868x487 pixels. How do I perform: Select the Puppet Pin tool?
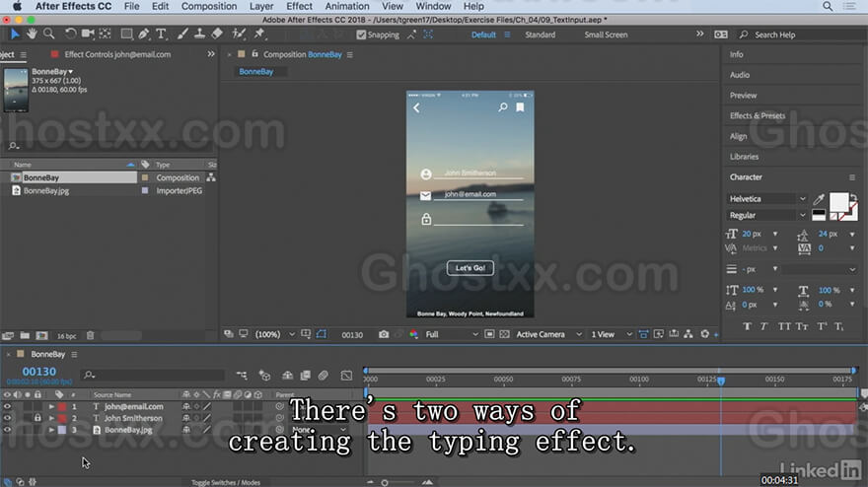point(259,35)
